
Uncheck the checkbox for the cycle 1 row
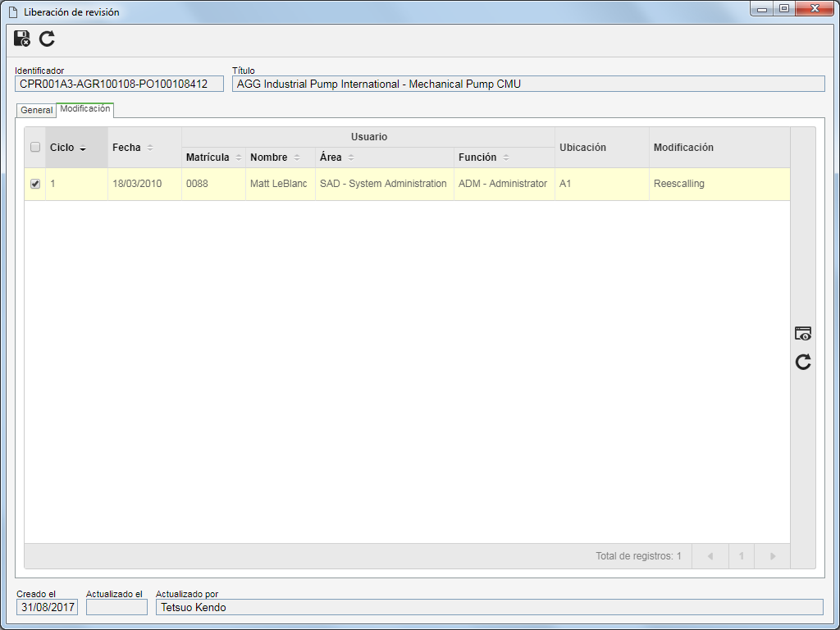35,184
